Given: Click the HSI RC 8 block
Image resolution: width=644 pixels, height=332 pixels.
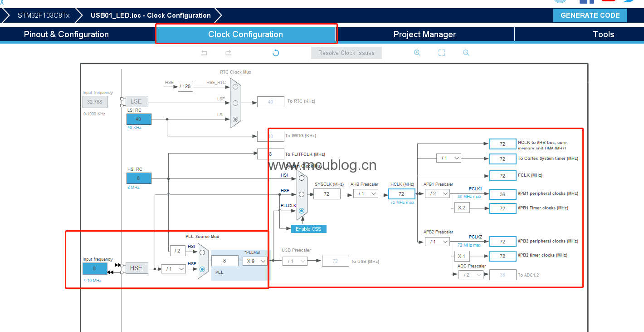Looking at the screenshot, I should [139, 178].
